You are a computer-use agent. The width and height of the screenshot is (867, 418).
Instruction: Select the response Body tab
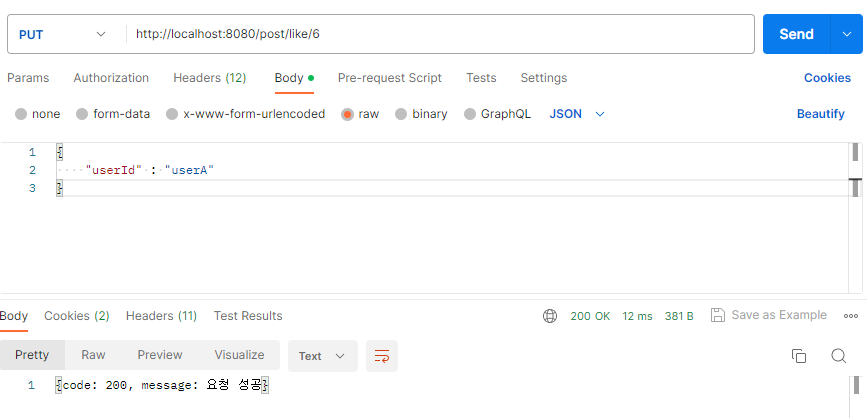tap(13, 316)
